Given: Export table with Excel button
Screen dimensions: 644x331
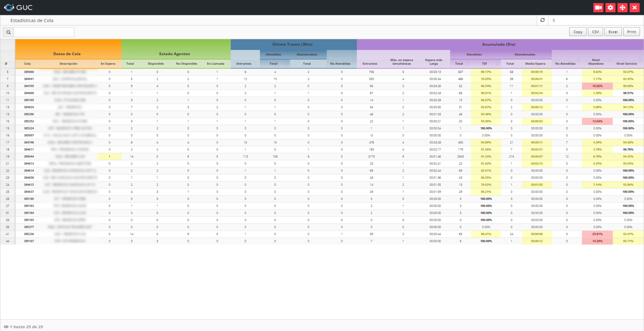Looking at the screenshot, I should 613,32.
